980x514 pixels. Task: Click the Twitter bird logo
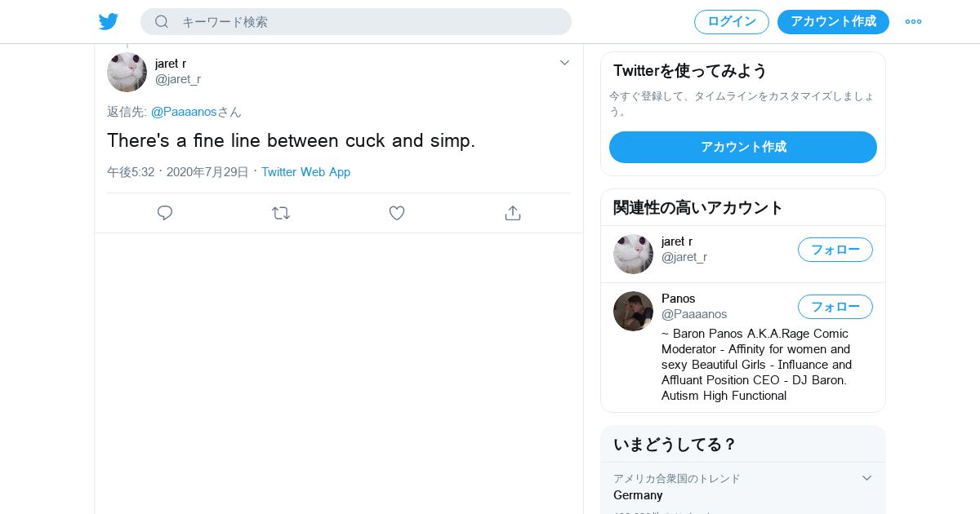tap(109, 22)
